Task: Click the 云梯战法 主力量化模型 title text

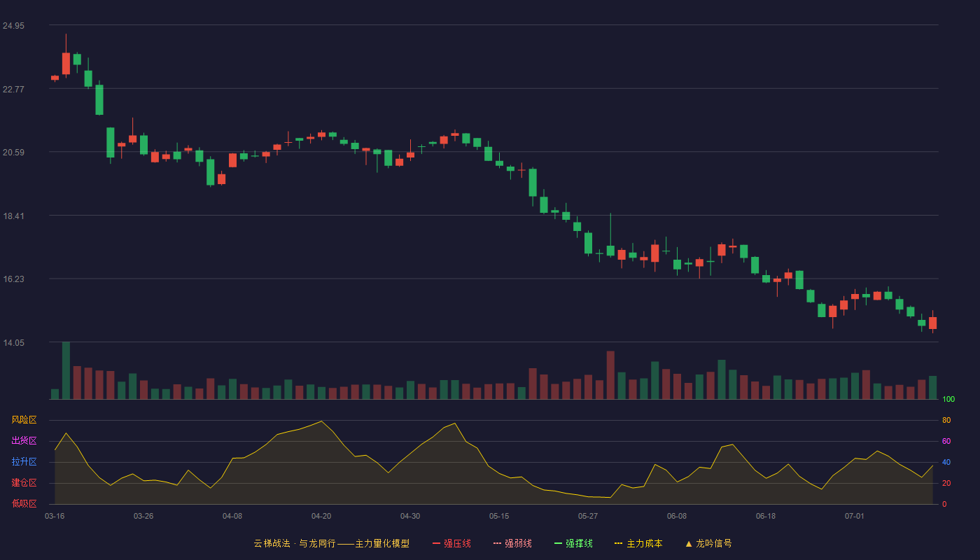Action: pyautogui.click(x=332, y=543)
